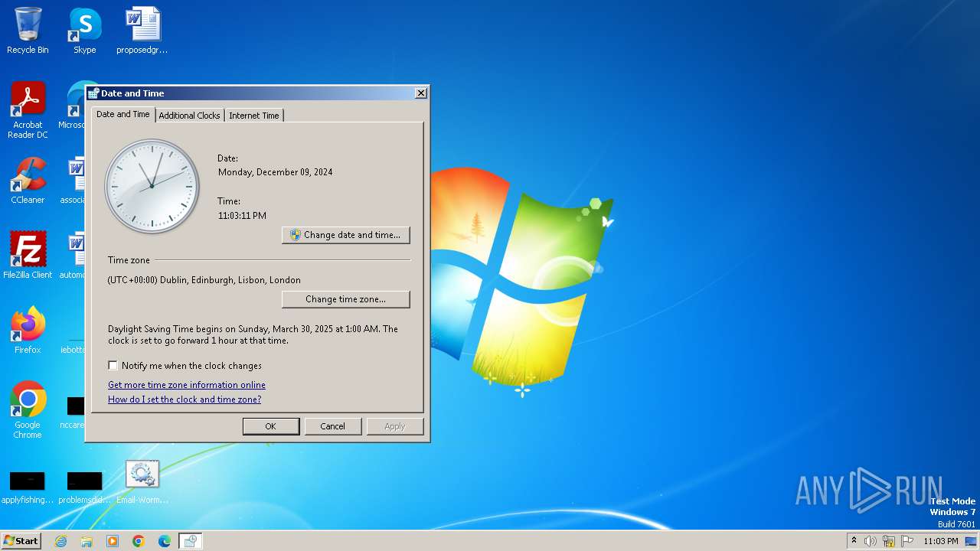Viewport: 980px width, 551px height.
Task: Click the Start button
Action: (21, 540)
